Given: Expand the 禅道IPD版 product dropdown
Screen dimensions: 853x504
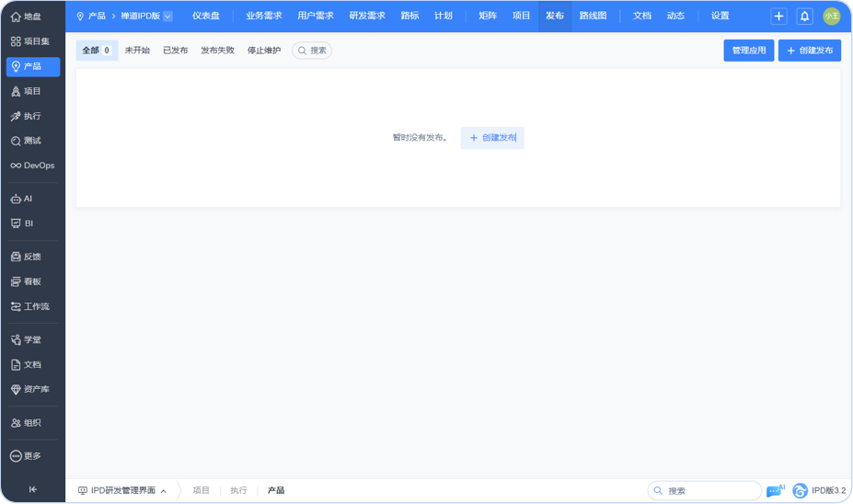Looking at the screenshot, I should [x=167, y=17].
